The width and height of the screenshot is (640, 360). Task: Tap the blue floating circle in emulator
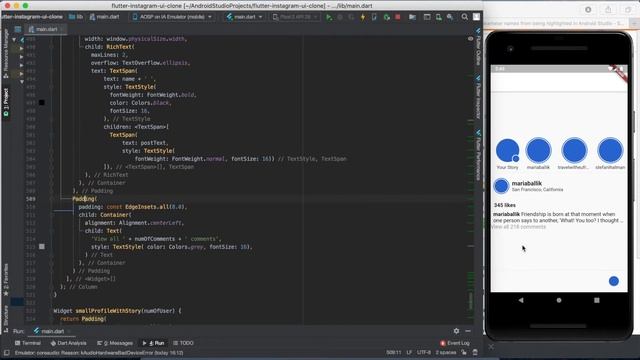point(613,281)
